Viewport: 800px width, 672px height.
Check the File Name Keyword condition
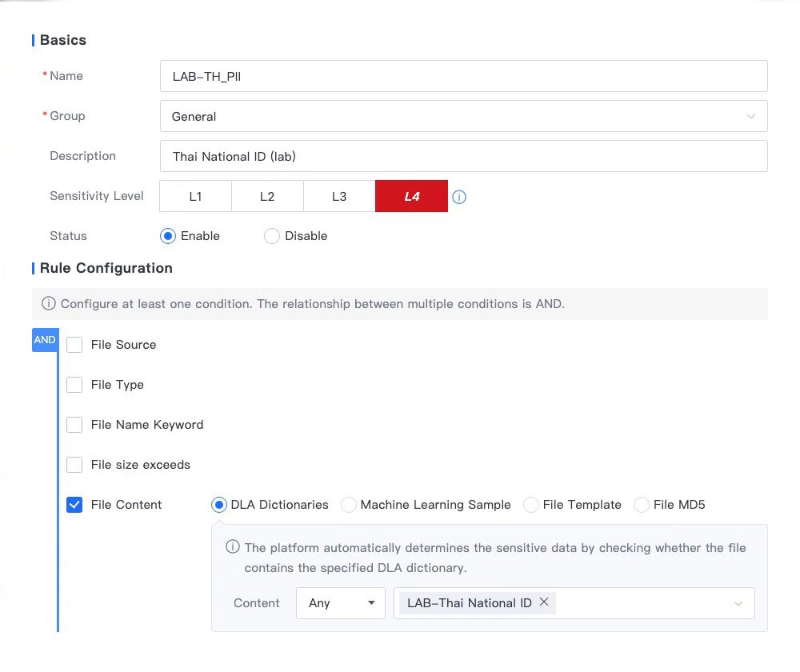click(74, 425)
